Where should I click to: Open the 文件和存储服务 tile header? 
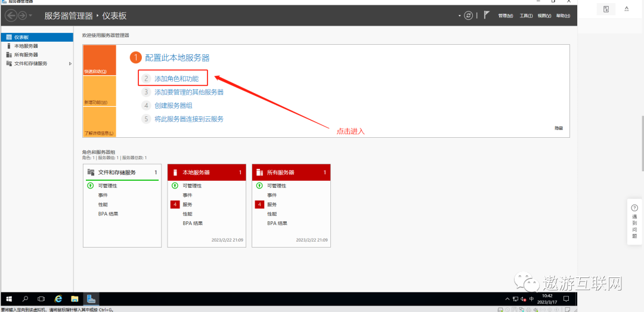coord(122,172)
